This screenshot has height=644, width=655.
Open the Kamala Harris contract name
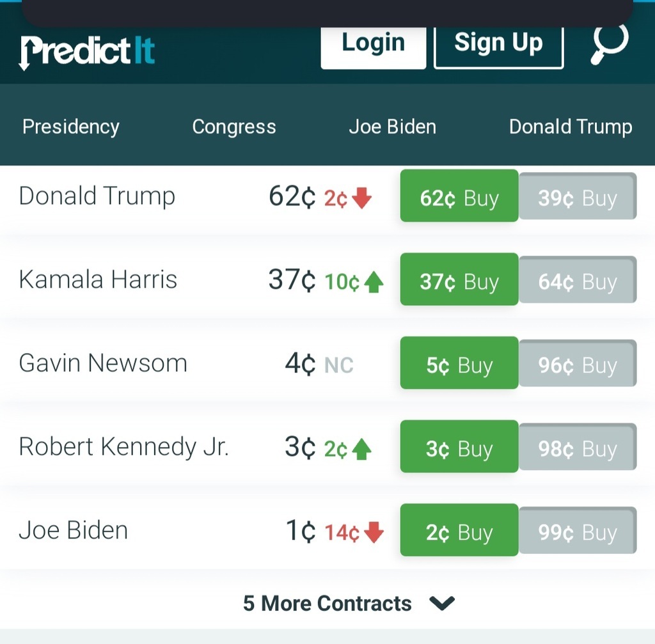click(x=98, y=279)
